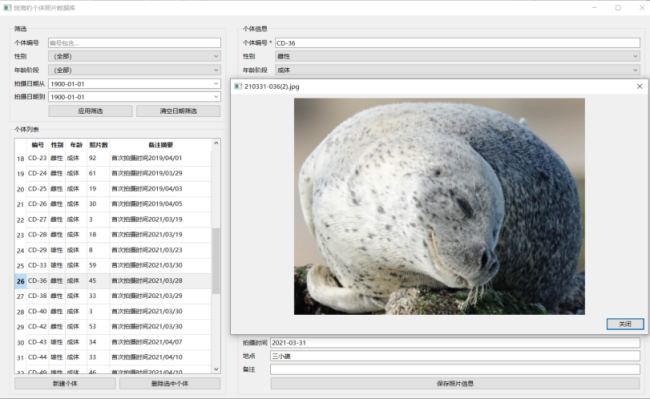Sort by the 备注摘要 column header
Image resolution: width=650 pixels, height=399 pixels.
[x=160, y=145]
